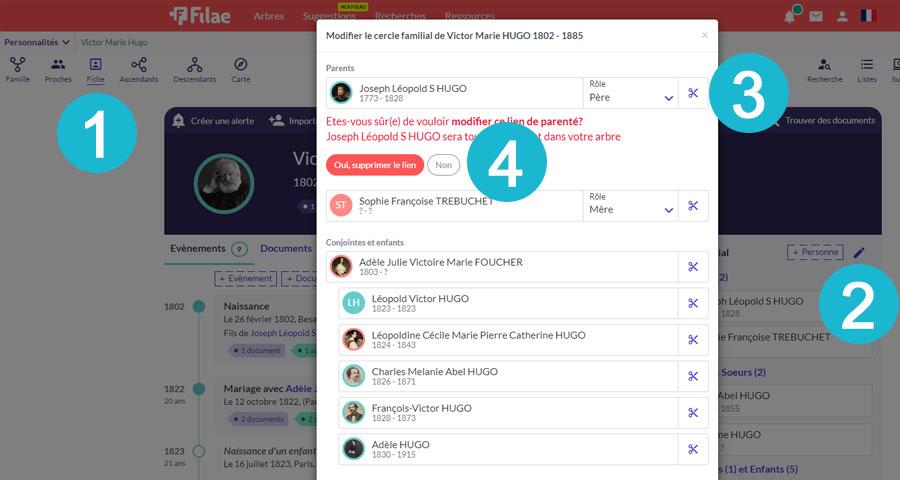Click the notification bell icon
This screenshot has width=900, height=480.
790,16
